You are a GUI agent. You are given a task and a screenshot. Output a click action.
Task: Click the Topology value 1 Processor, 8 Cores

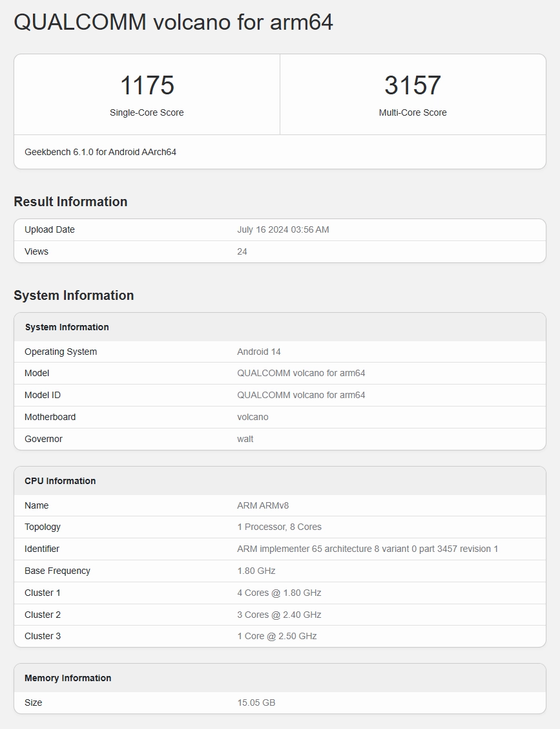coord(279,527)
